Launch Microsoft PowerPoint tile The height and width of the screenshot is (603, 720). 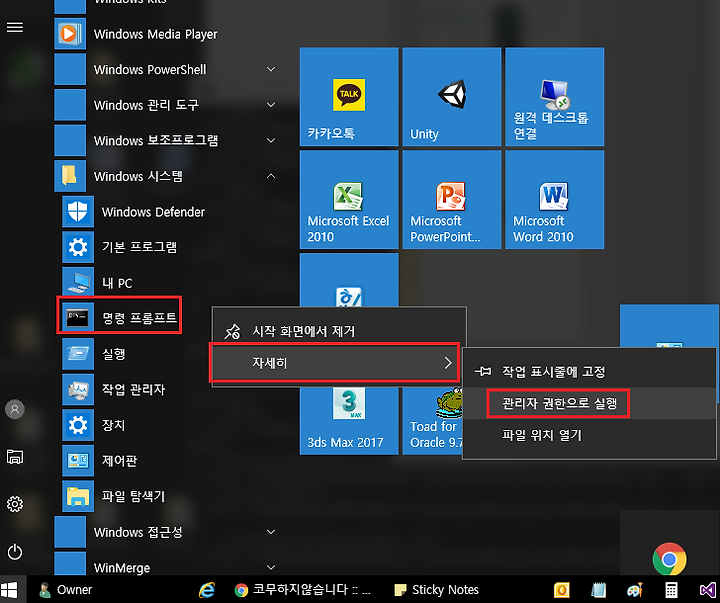tap(452, 199)
